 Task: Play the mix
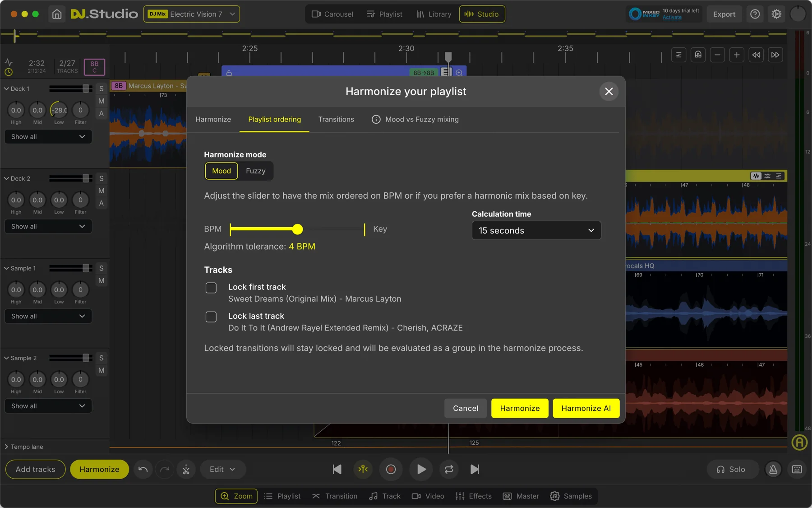tap(421, 469)
